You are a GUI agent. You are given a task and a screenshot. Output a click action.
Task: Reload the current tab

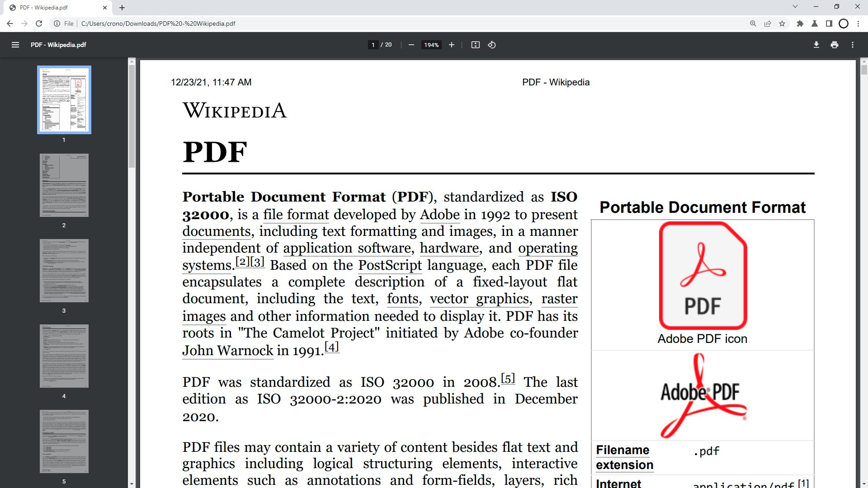(39, 23)
